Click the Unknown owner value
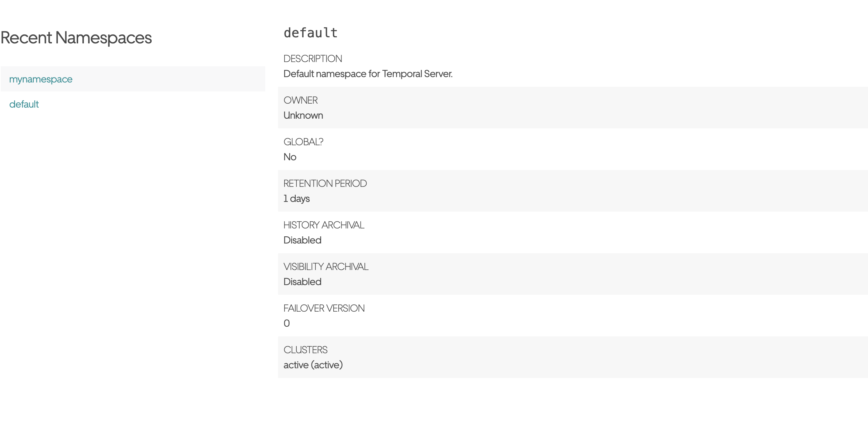 pyautogui.click(x=303, y=115)
